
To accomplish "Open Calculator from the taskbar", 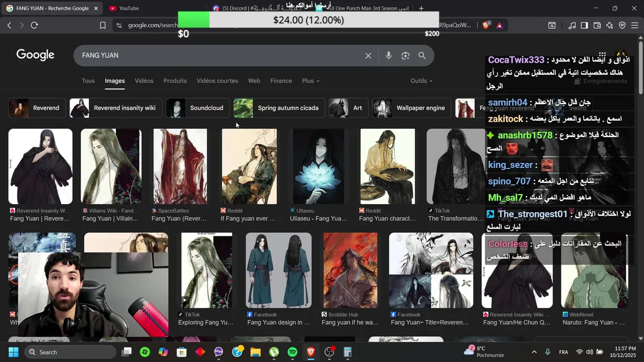I will coord(348,352).
